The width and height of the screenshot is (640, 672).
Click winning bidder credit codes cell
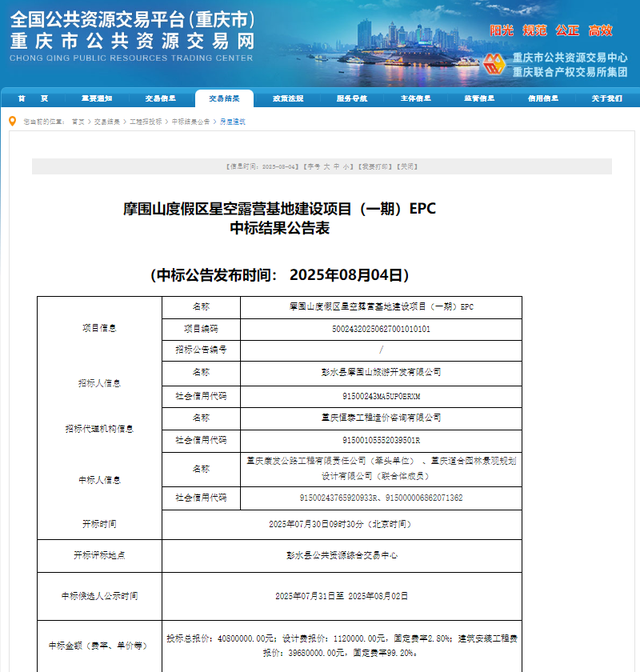pyautogui.click(x=381, y=498)
